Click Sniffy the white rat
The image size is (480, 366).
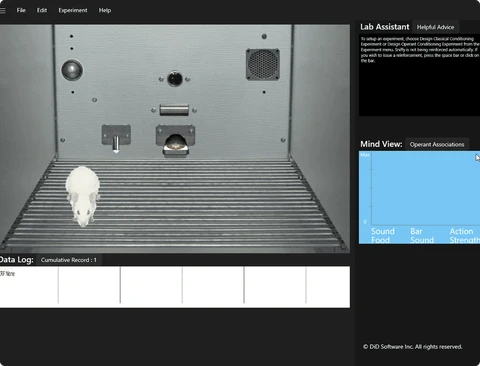point(83,196)
